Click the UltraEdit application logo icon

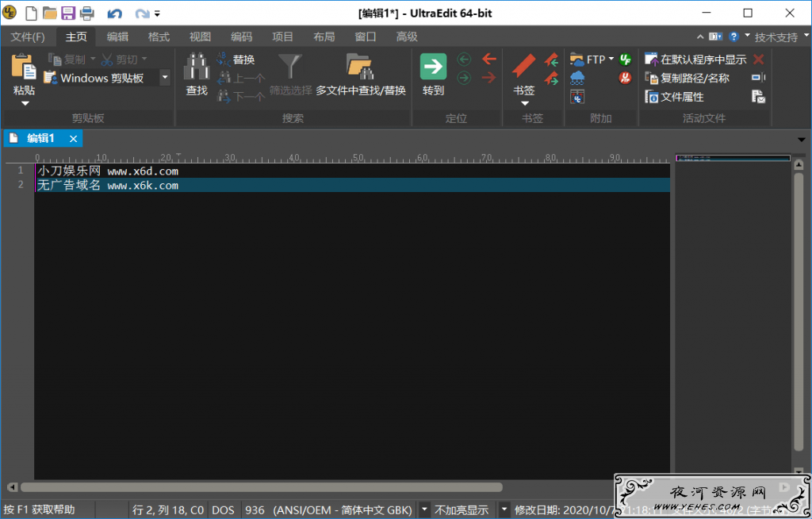(x=10, y=13)
